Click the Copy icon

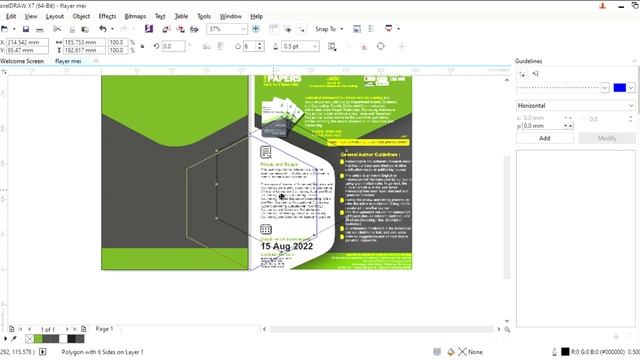coord(72,29)
